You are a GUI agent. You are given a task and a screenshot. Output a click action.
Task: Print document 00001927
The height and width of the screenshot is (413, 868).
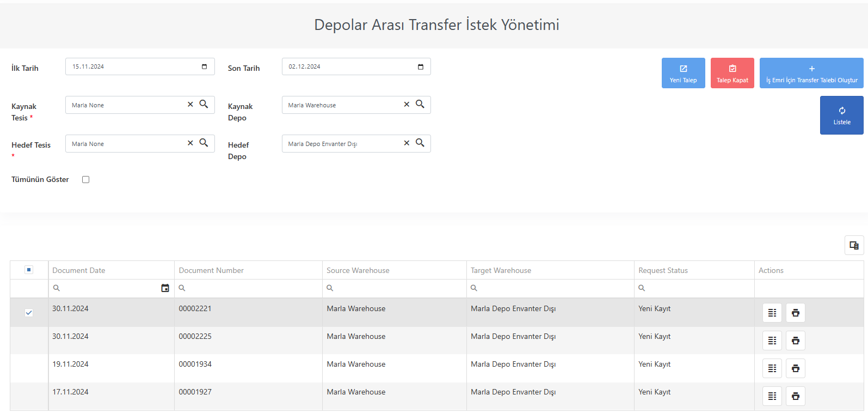pos(796,396)
